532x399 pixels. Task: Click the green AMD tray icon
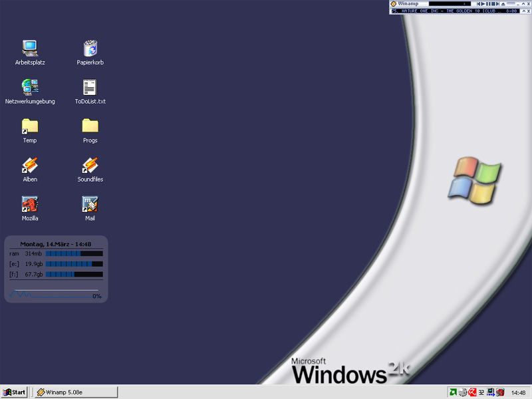pos(453,392)
